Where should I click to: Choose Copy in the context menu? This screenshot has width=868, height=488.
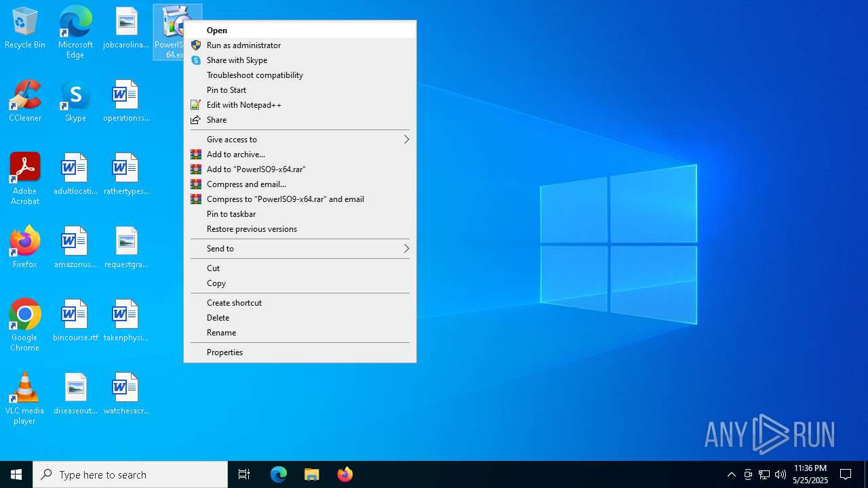click(x=300, y=283)
